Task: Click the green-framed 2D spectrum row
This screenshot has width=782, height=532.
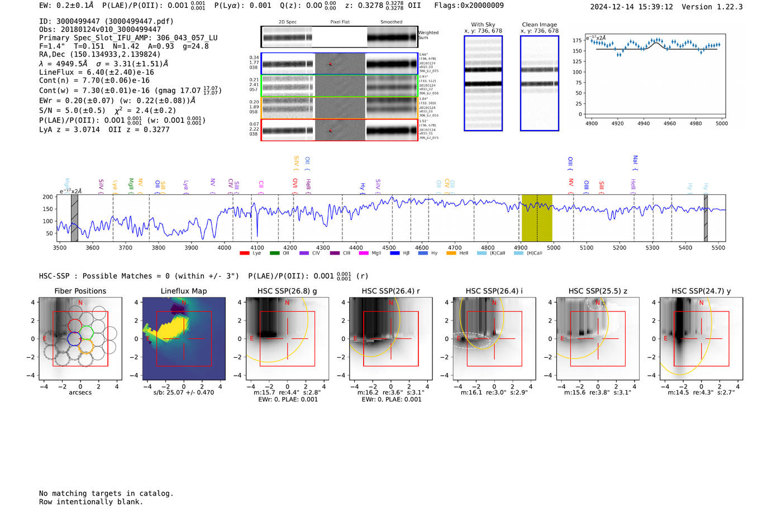Action: (339, 86)
